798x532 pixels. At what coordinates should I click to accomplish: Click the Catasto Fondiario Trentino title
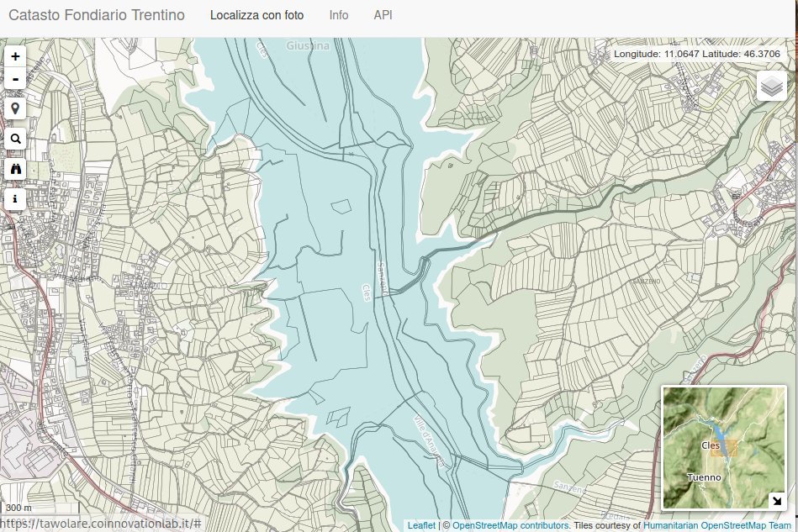(x=97, y=15)
